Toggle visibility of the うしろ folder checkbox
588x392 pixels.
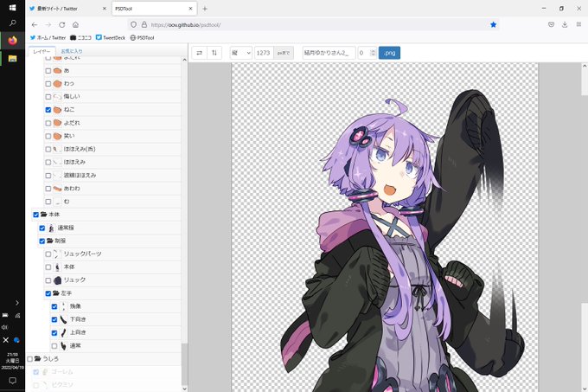pyautogui.click(x=30, y=359)
